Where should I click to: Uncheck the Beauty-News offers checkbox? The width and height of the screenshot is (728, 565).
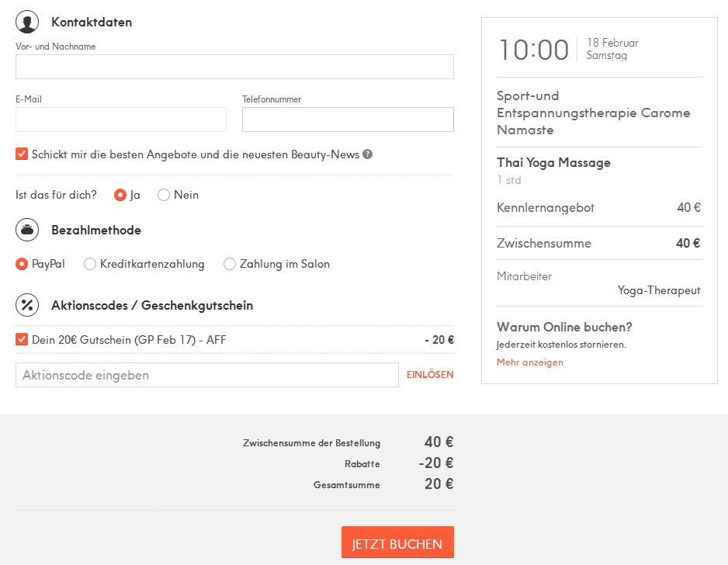(22, 154)
